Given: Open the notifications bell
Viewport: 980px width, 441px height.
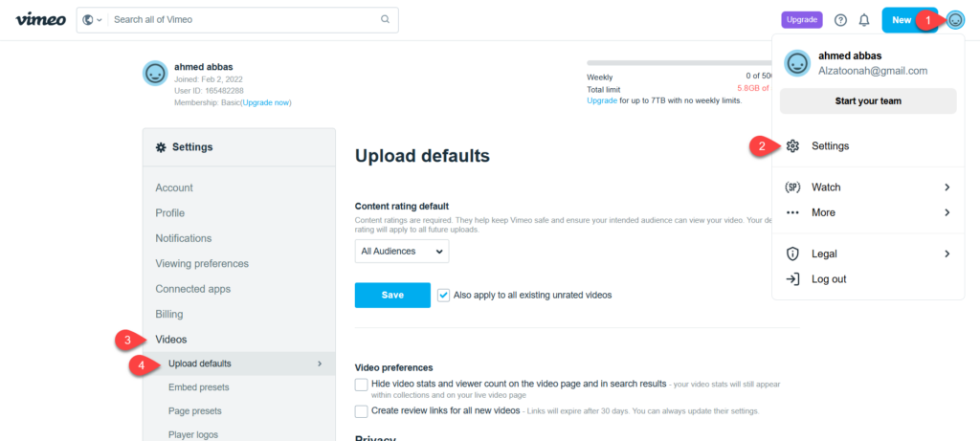Looking at the screenshot, I should [x=864, y=20].
